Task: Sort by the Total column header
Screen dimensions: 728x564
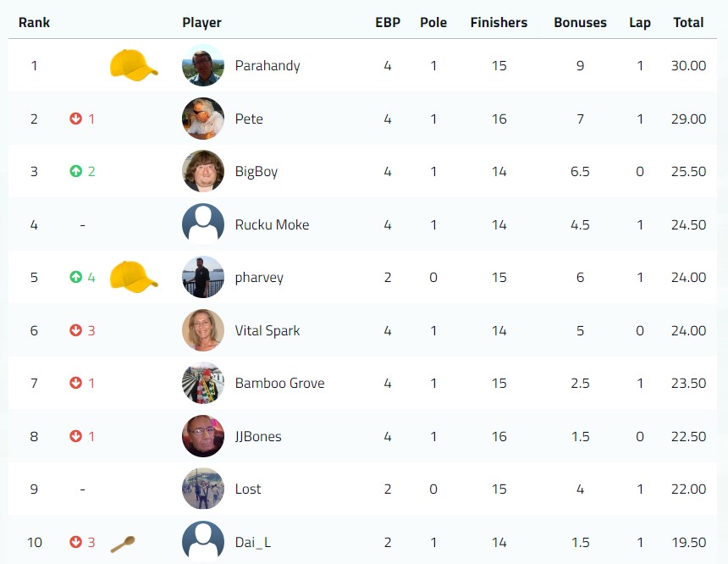Action: [x=688, y=22]
